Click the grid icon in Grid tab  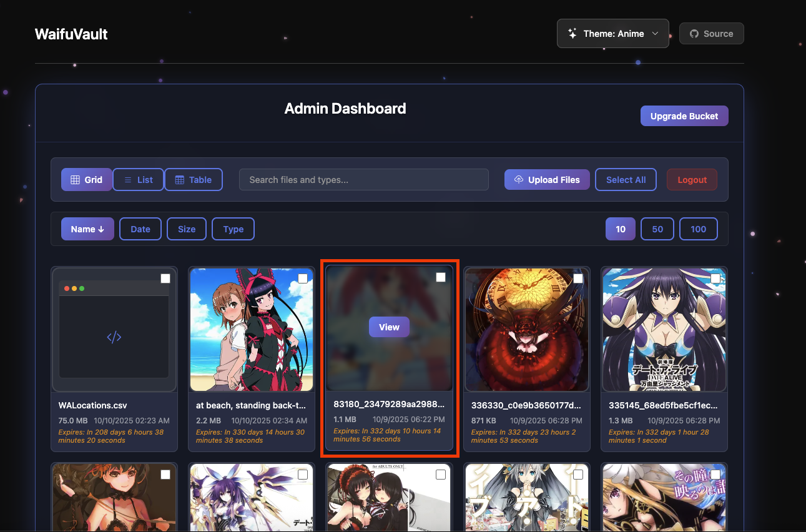pyautogui.click(x=75, y=180)
